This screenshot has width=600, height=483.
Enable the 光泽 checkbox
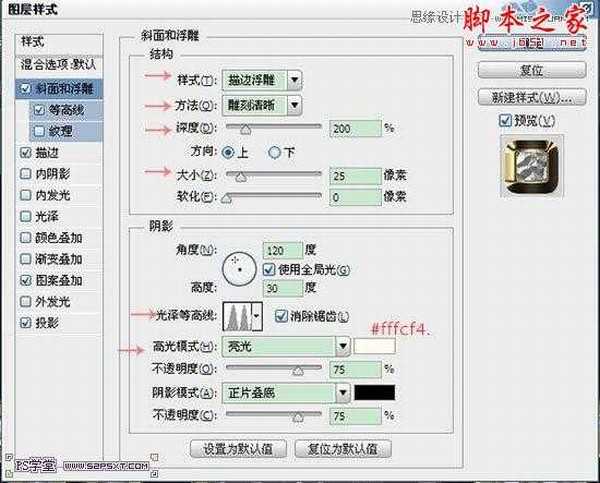pyautogui.click(x=25, y=216)
